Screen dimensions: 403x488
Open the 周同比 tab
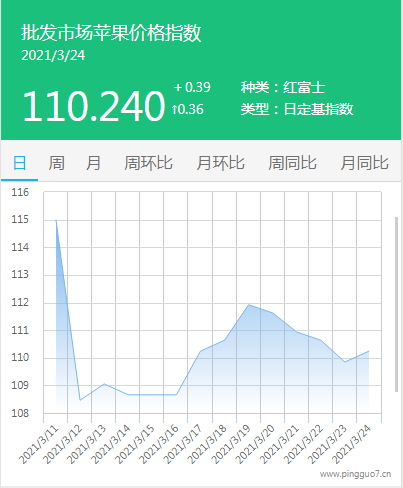(x=292, y=163)
